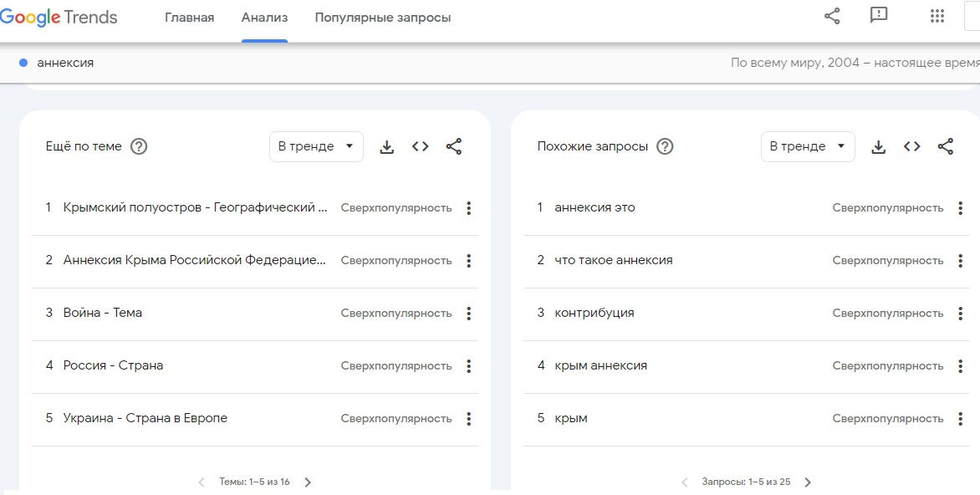Viewport: 980px width, 495px height.
Task: Click Сверхпопулярность label for контрибуция
Action: point(887,313)
